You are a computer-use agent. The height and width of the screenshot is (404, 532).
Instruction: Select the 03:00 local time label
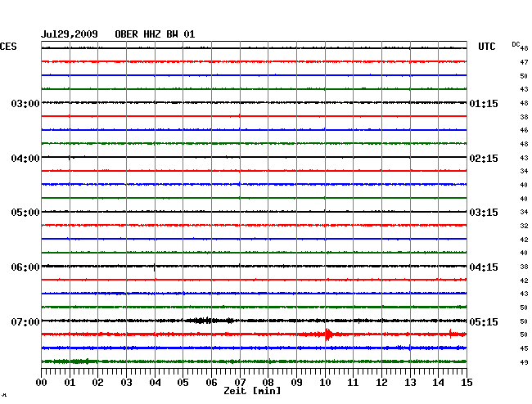tap(25, 104)
